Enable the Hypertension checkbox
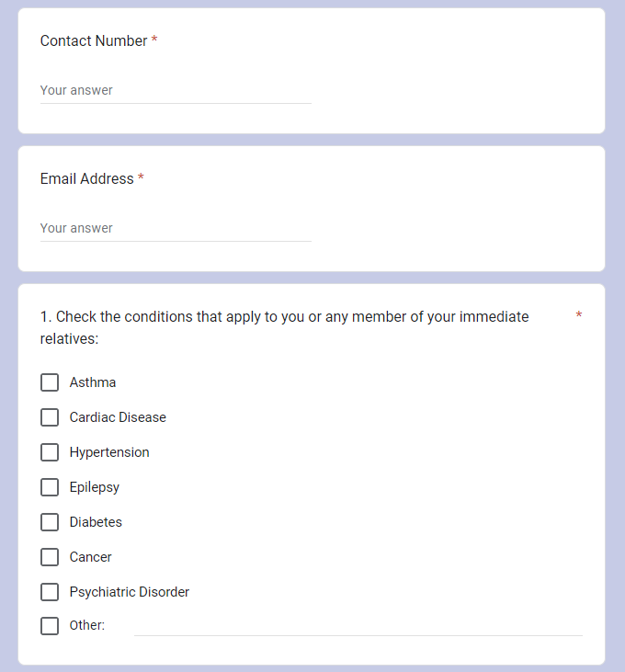The image size is (625, 672). point(50,452)
